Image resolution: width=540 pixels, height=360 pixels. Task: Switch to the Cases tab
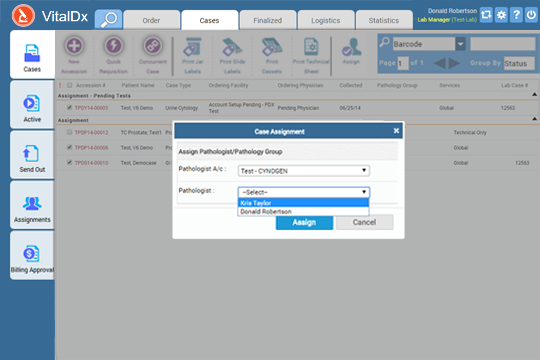pyautogui.click(x=209, y=20)
